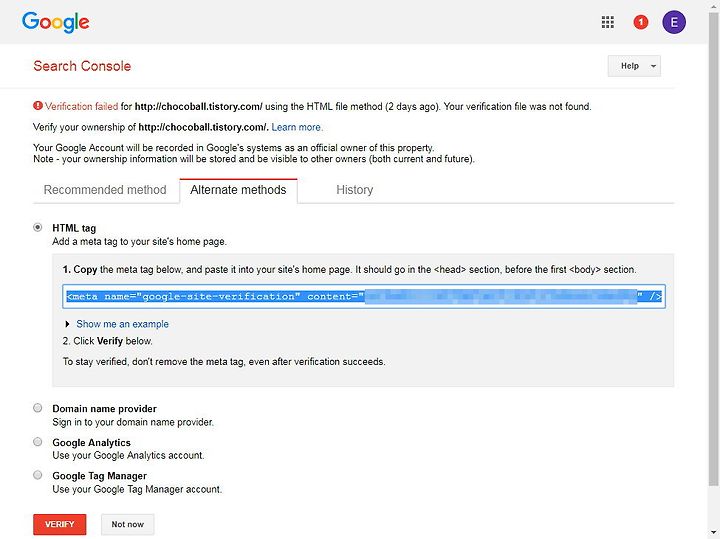Click the Domain name provider label
This screenshot has width=720, height=539.
point(104,409)
